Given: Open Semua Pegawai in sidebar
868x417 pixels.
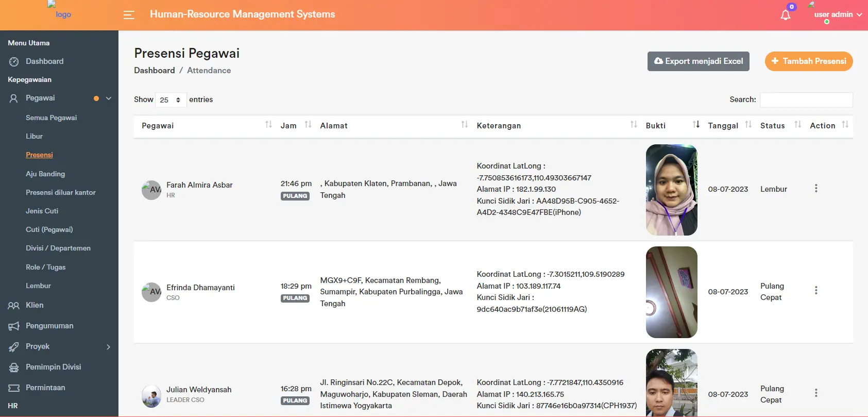Looking at the screenshot, I should pos(52,118).
